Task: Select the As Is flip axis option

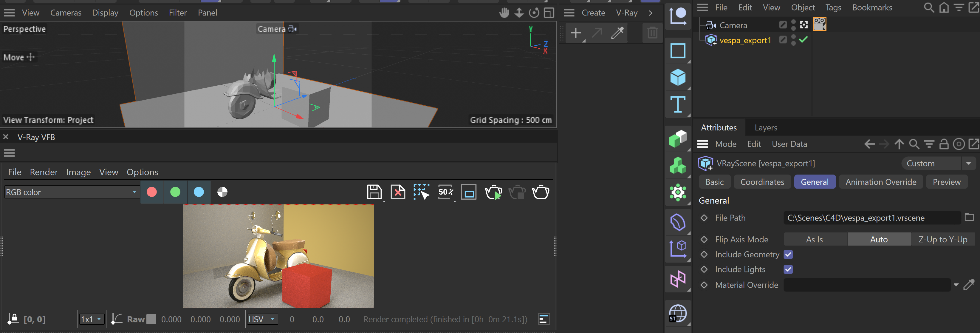Action: click(x=815, y=239)
